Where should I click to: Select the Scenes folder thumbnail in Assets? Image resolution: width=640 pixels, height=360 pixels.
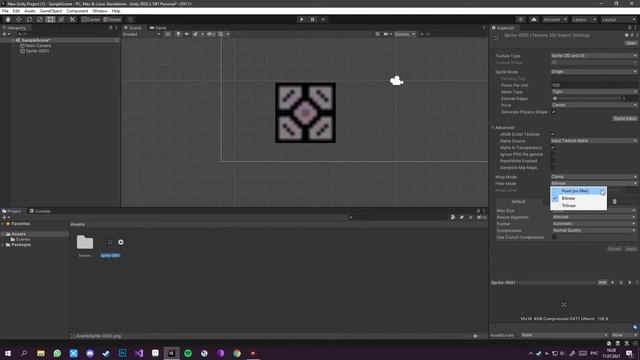tap(85, 242)
